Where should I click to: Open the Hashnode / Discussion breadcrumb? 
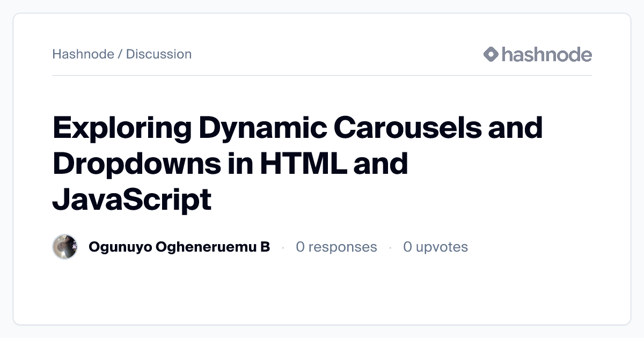click(x=122, y=54)
